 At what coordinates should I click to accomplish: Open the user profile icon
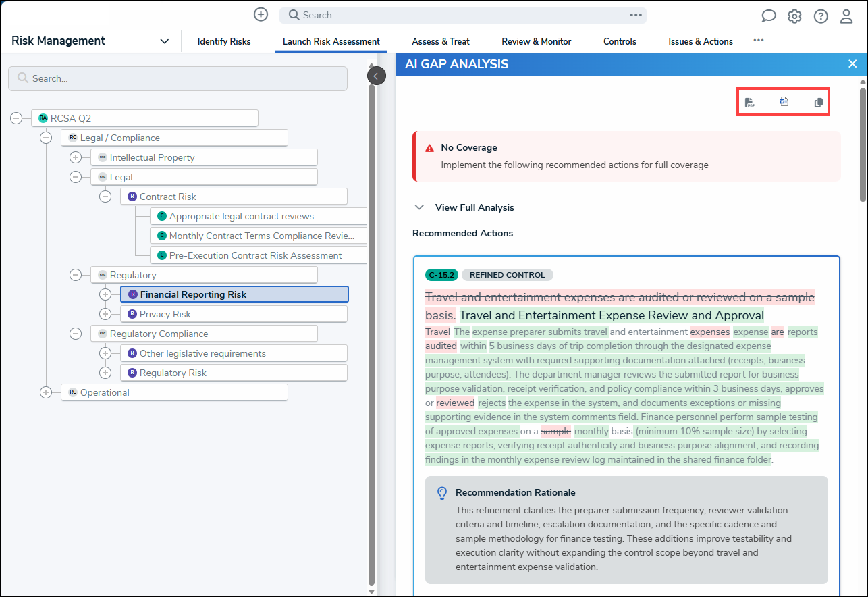(x=846, y=16)
